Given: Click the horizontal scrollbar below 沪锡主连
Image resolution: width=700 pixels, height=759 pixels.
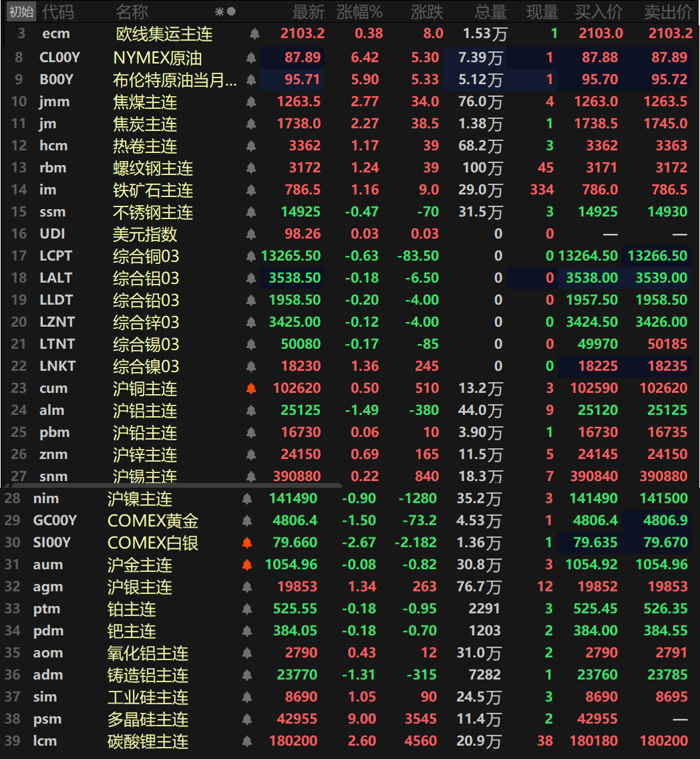Looking at the screenshot, I should (x=174, y=486).
